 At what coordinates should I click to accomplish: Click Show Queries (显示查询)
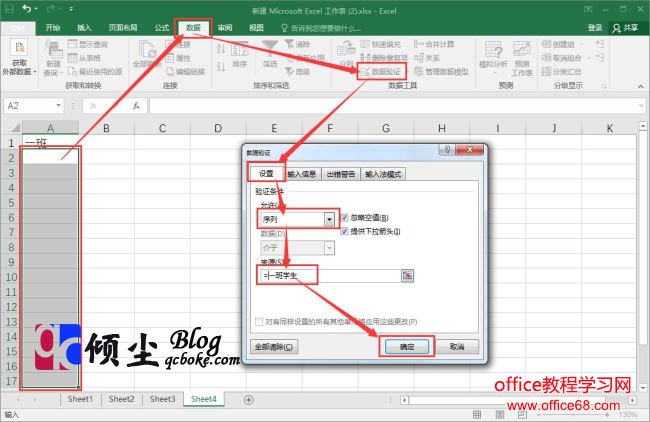(x=88, y=44)
